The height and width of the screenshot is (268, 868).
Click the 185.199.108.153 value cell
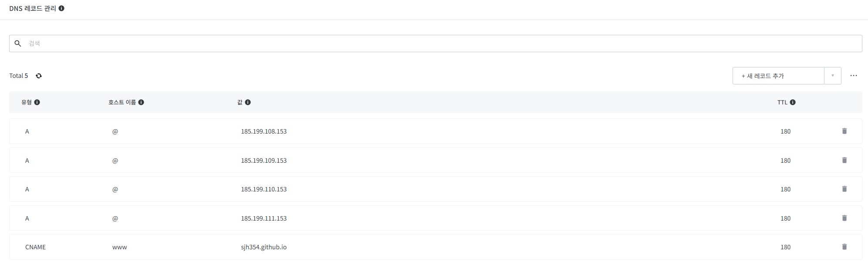pyautogui.click(x=263, y=131)
